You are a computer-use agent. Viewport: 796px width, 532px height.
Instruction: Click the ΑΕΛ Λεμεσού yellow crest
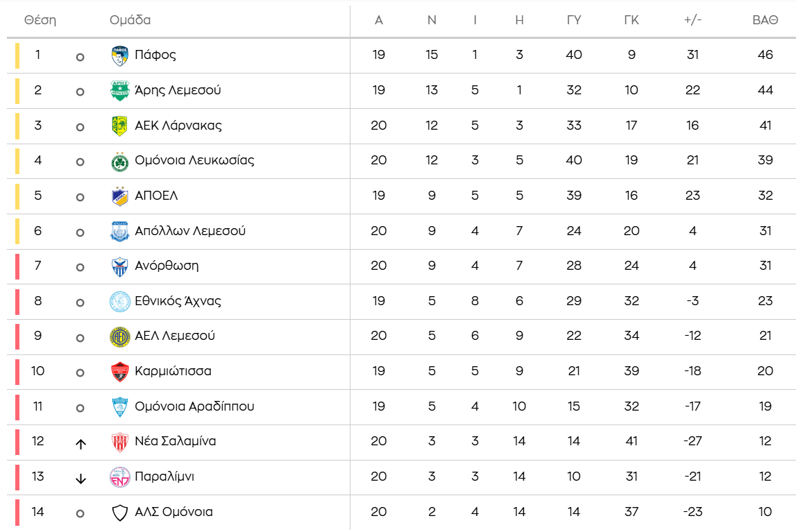click(x=120, y=336)
